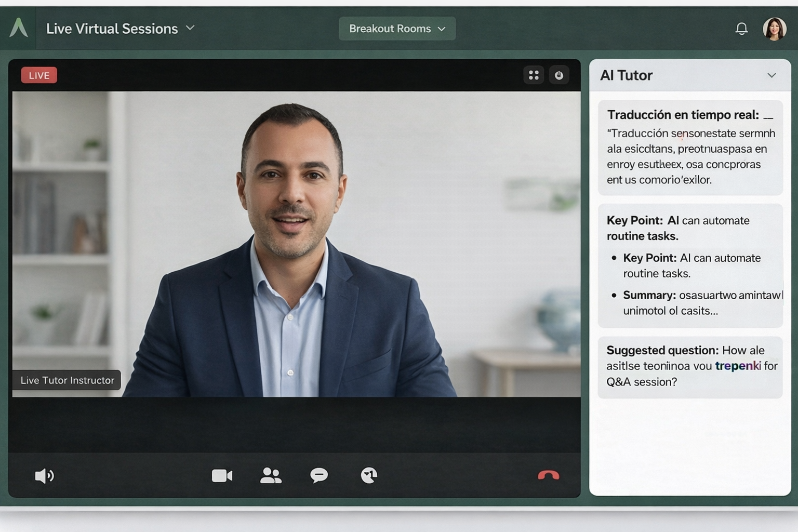Viewport: 798px width, 532px height.
Task: Open the chat bubble icon
Action: 319,475
